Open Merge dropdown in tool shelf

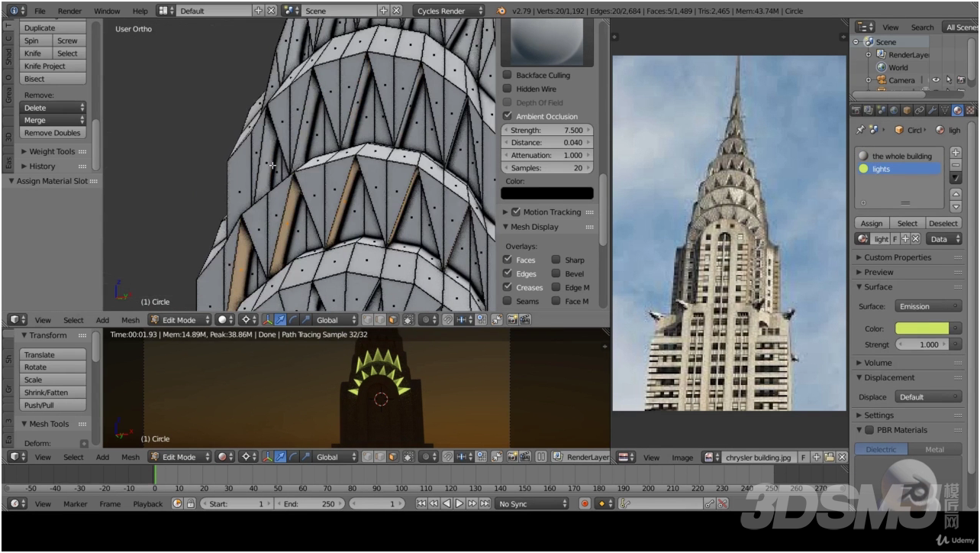[x=53, y=120]
